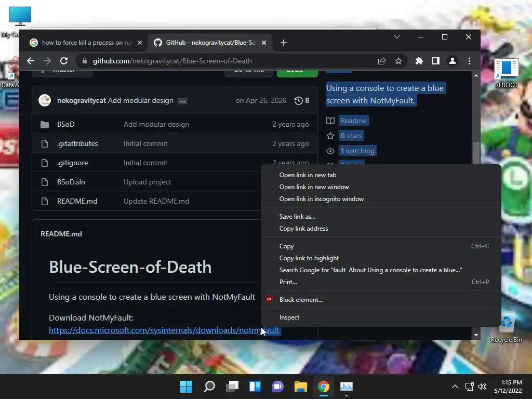Open the '1 watching' link
532x399 pixels.
(357, 151)
